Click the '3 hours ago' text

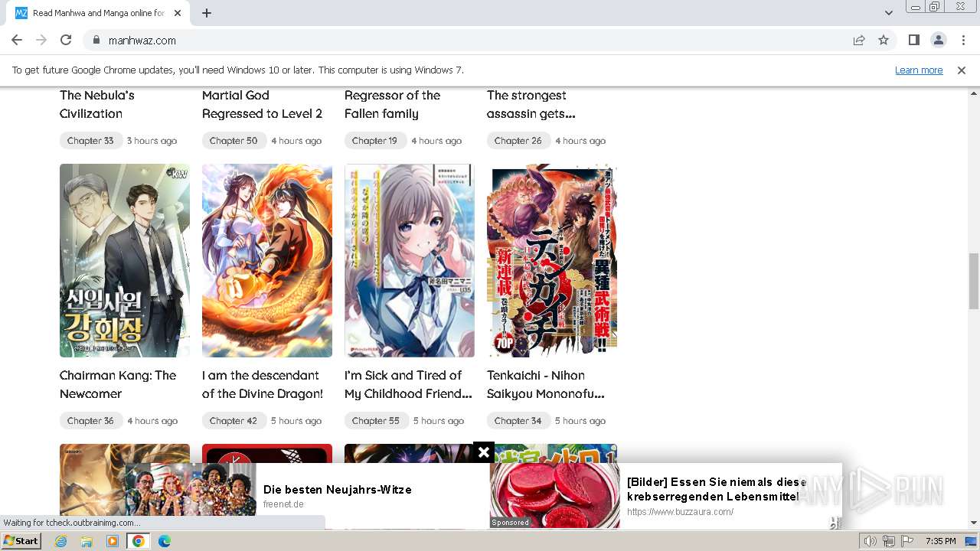coord(152,141)
